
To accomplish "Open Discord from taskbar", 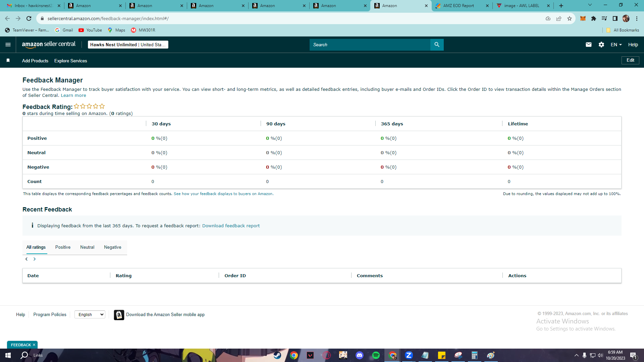I will 360,355.
